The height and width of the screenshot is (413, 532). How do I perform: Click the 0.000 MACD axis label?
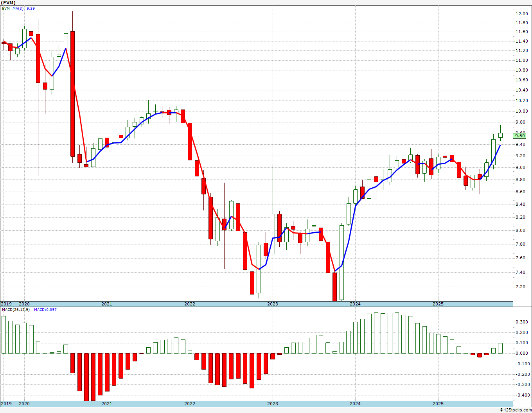522,353
